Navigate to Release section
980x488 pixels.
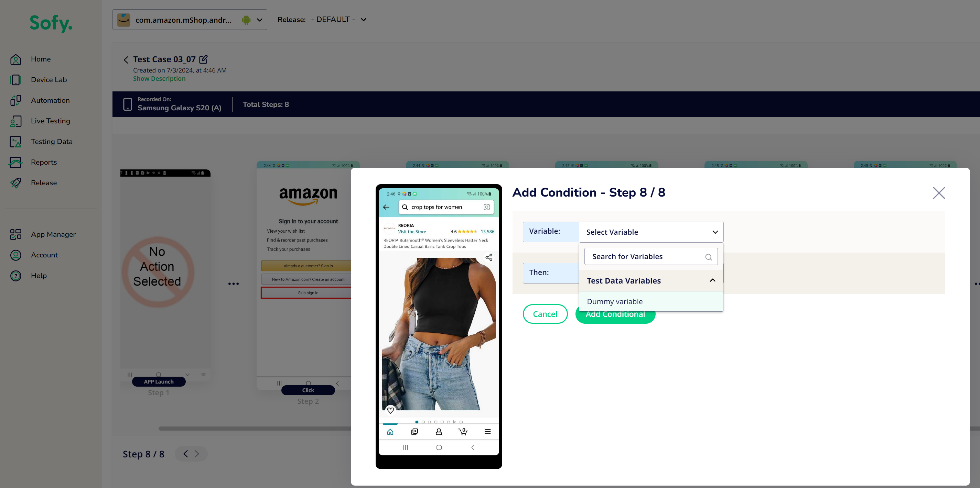tap(44, 182)
